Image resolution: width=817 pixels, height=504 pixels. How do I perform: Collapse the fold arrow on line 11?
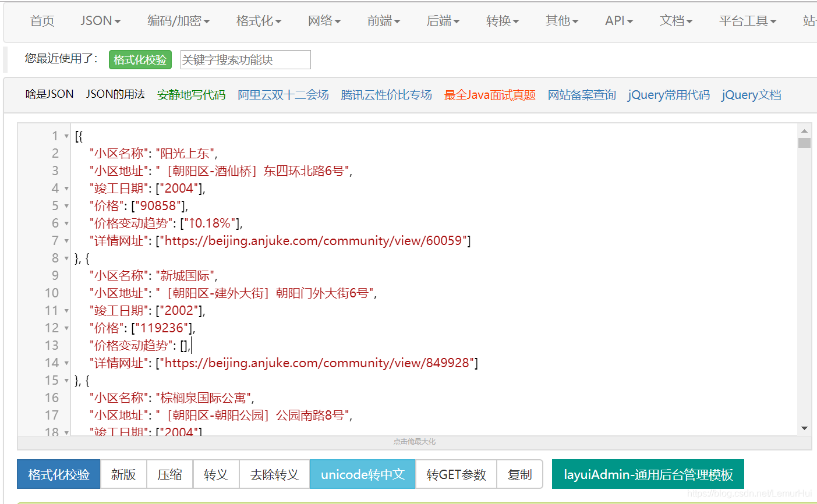point(66,311)
